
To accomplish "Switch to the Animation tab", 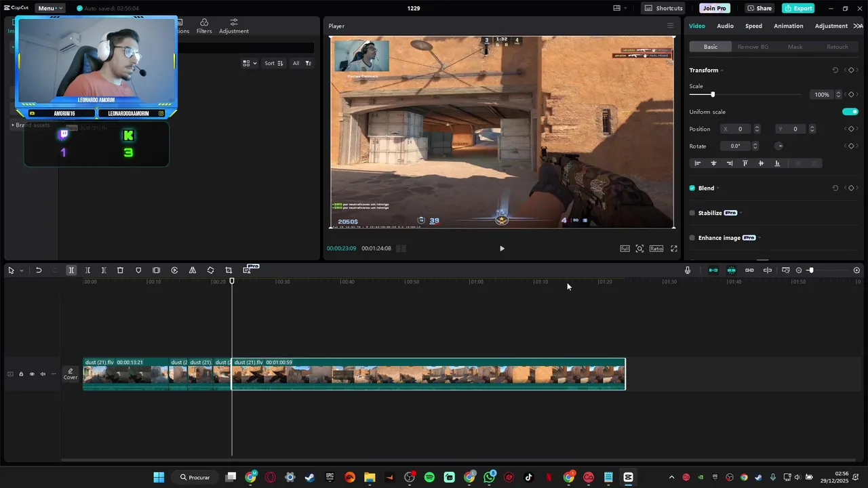I will tap(789, 26).
